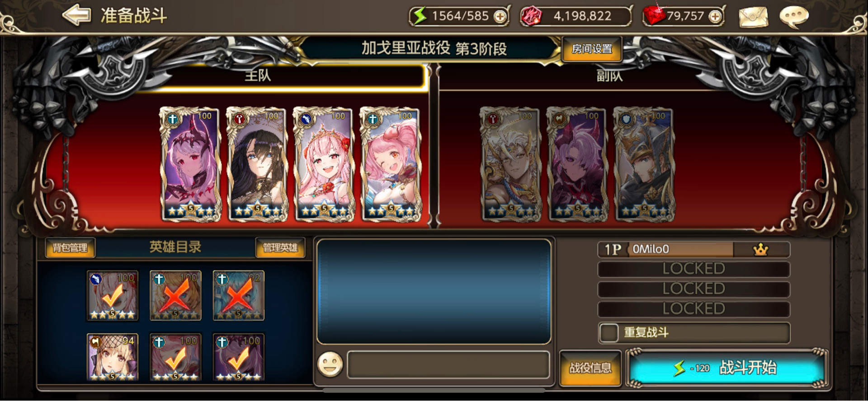Image resolution: width=868 pixels, height=401 pixels.
Task: Open the chat speech bubble icon
Action: [794, 17]
